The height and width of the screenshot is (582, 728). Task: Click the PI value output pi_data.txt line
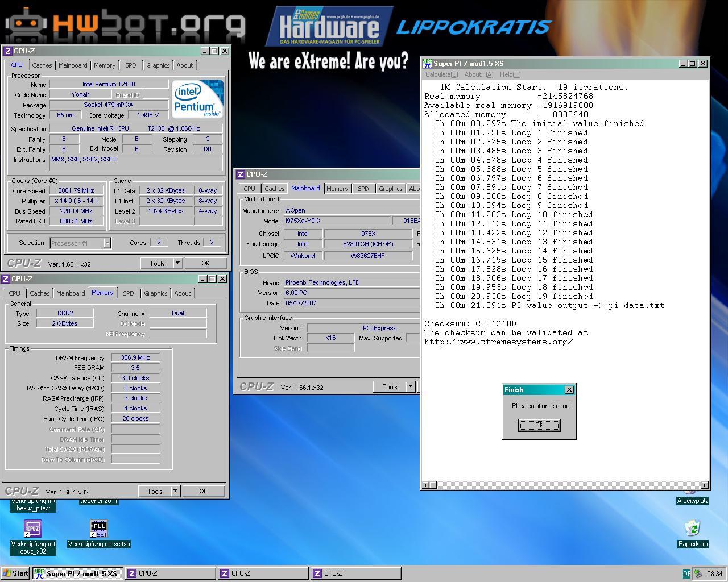click(549, 306)
